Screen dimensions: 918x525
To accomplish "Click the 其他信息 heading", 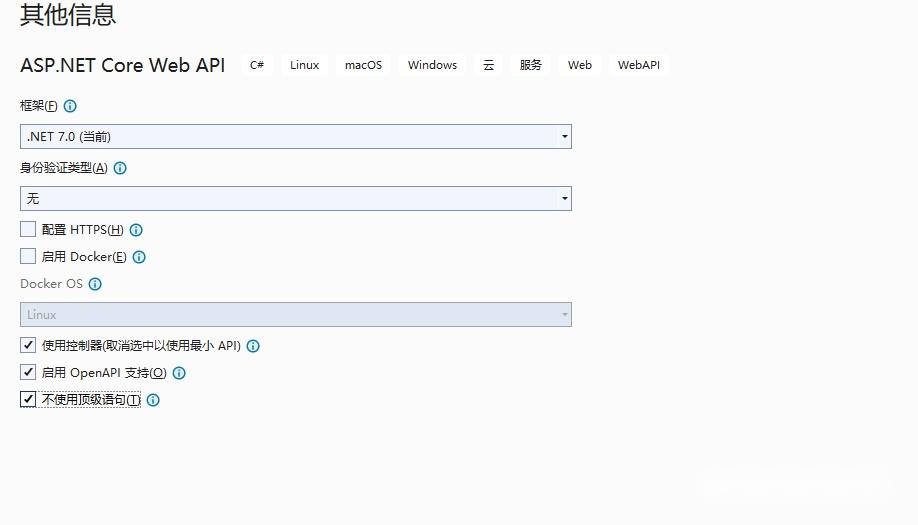I will tap(68, 15).
